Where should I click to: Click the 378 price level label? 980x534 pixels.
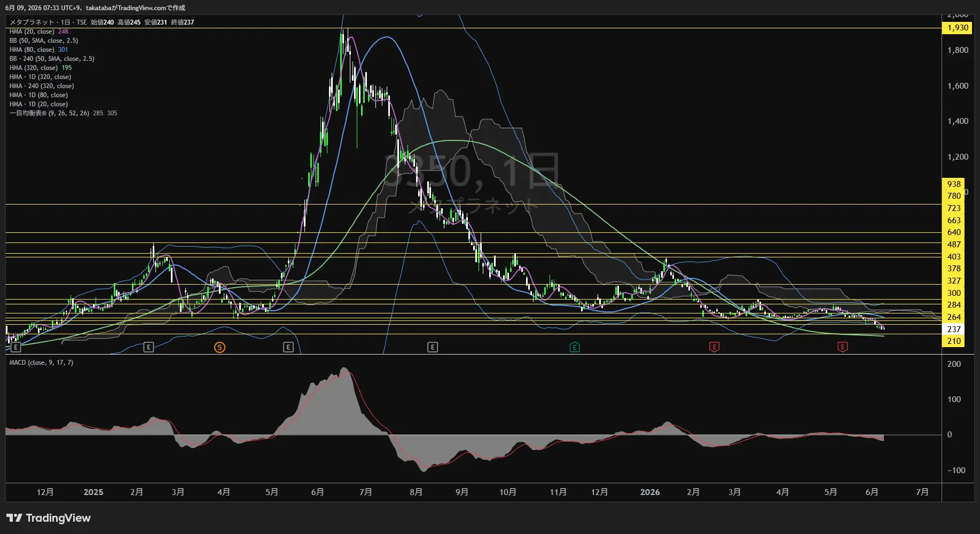[954, 269]
